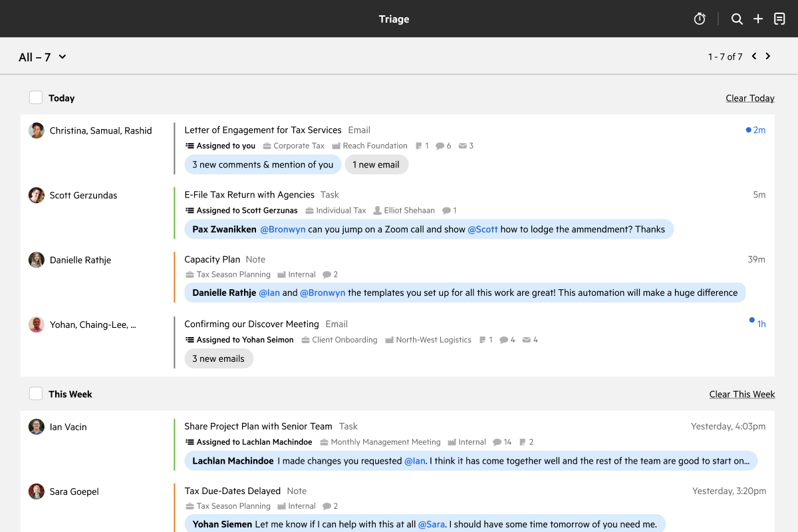Click the plus icon to add item
This screenshot has width=798, height=532.
(758, 19)
